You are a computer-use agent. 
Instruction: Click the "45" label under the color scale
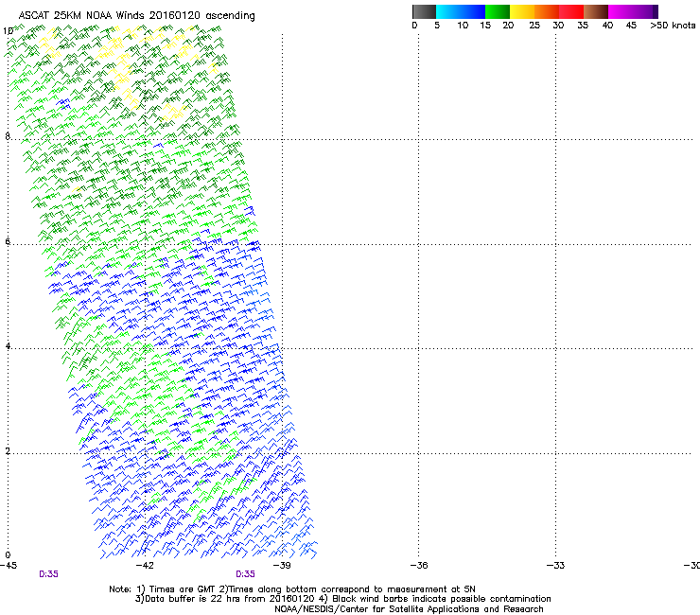[x=631, y=26]
